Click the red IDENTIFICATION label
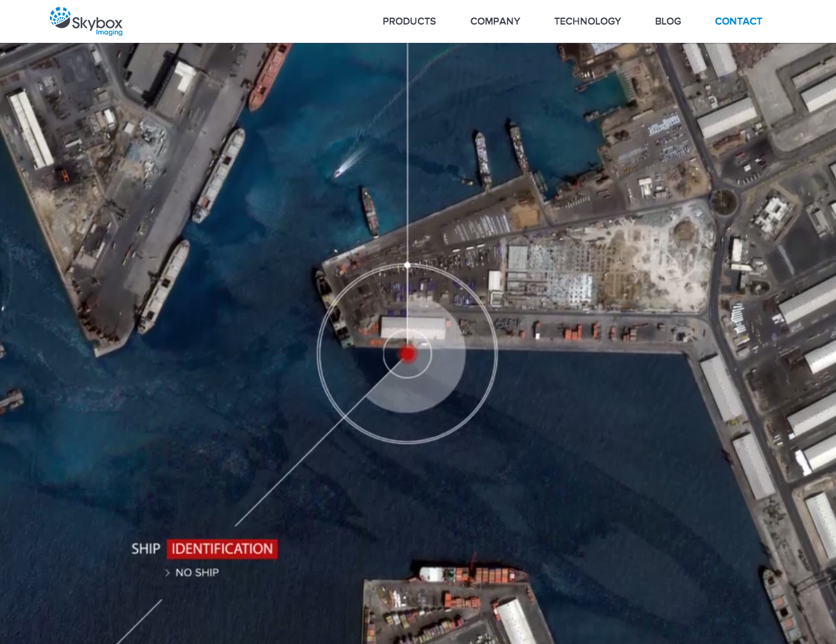This screenshot has height=644, width=836. pyautogui.click(x=222, y=549)
